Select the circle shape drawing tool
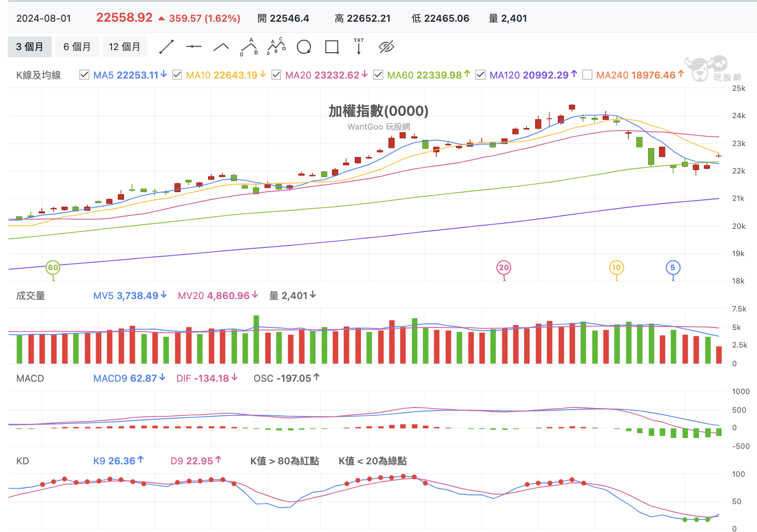This screenshot has width=757, height=532. click(304, 47)
